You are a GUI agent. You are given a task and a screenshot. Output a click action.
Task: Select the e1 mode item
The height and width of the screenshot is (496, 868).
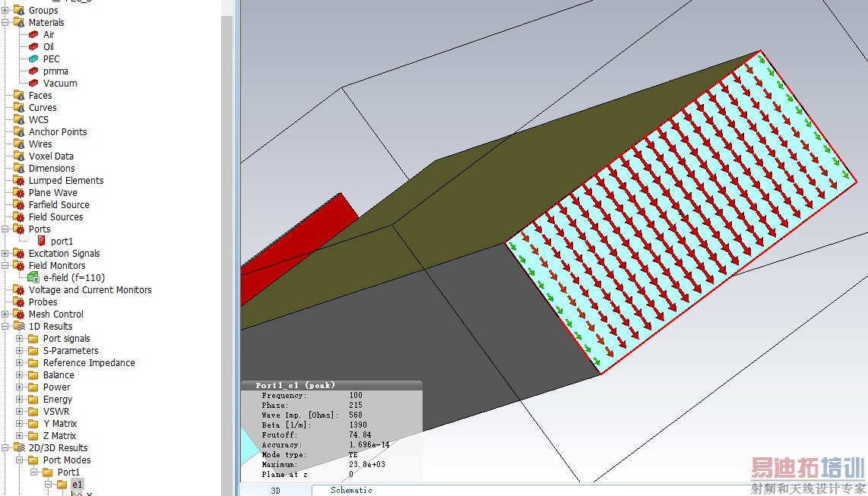click(77, 485)
